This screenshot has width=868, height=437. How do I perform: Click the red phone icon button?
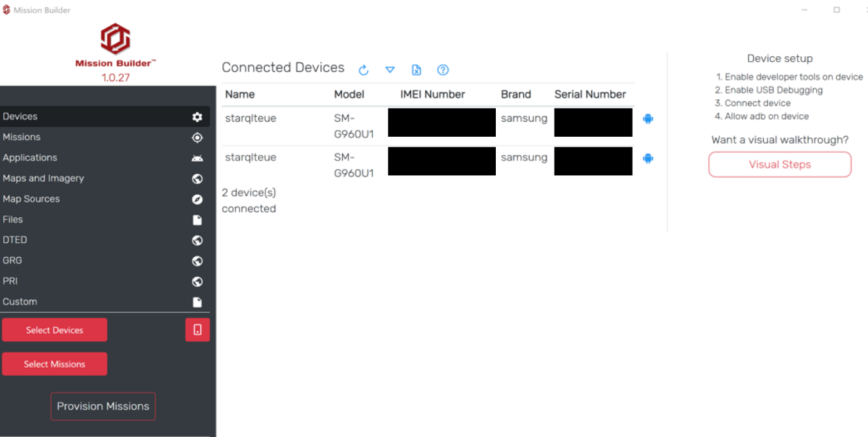[x=197, y=330]
